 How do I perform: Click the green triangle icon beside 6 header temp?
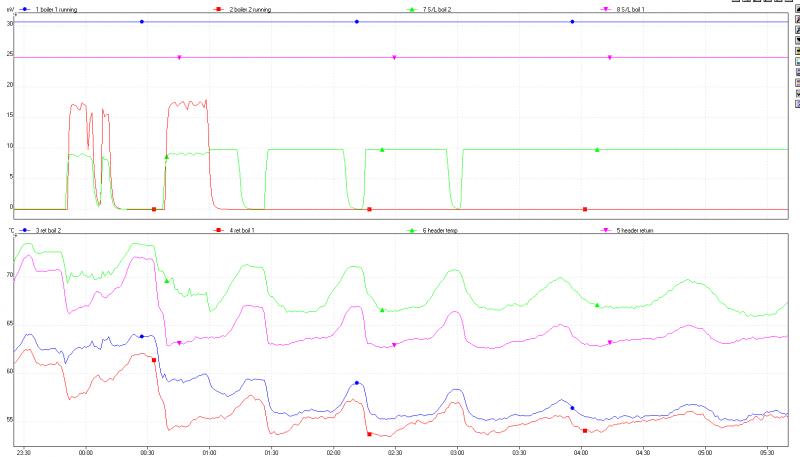(x=413, y=230)
